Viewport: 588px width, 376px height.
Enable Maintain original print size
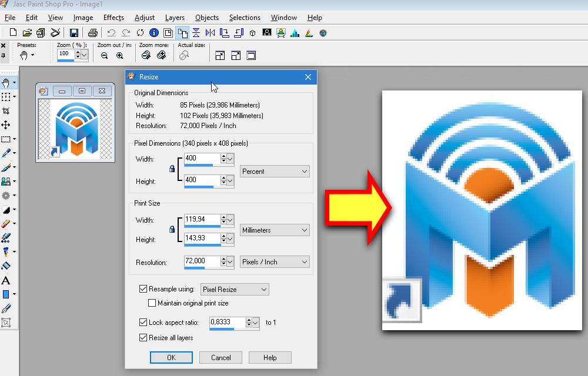pyautogui.click(x=152, y=303)
